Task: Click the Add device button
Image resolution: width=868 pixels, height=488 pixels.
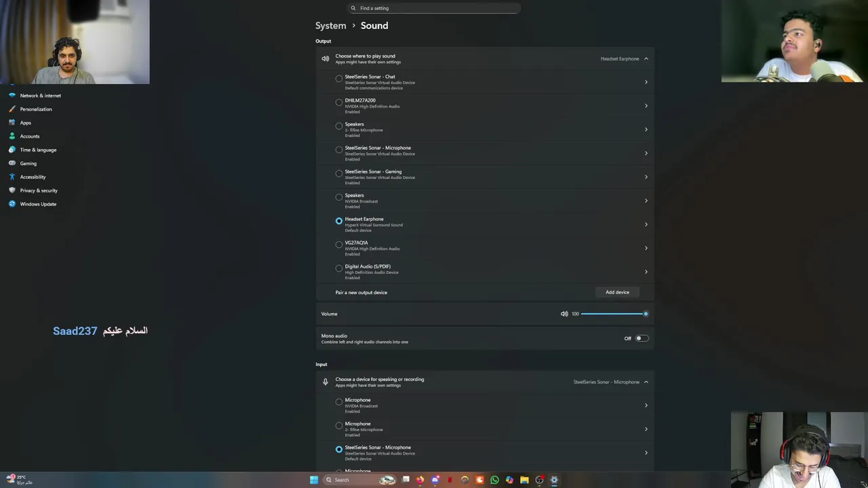Action: (x=617, y=292)
